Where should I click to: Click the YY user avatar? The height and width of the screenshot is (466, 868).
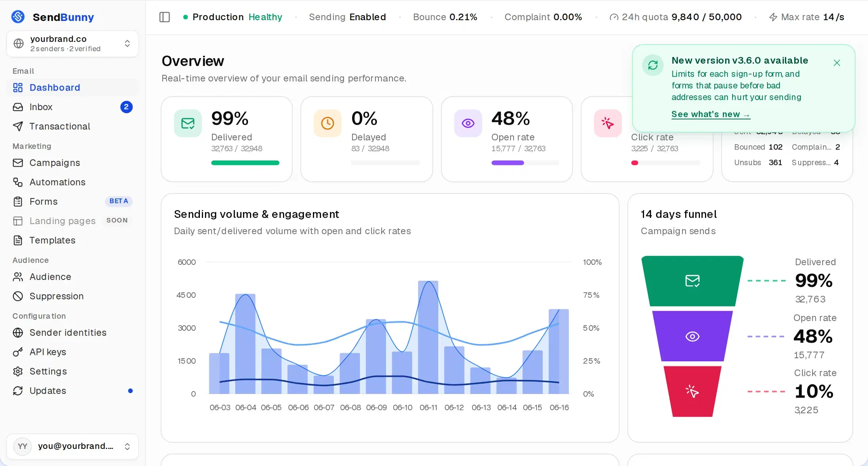tap(23, 447)
